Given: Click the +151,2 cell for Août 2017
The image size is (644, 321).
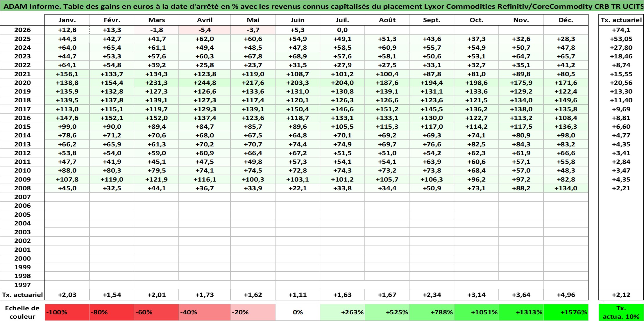Looking at the screenshot, I should tap(387, 109).
